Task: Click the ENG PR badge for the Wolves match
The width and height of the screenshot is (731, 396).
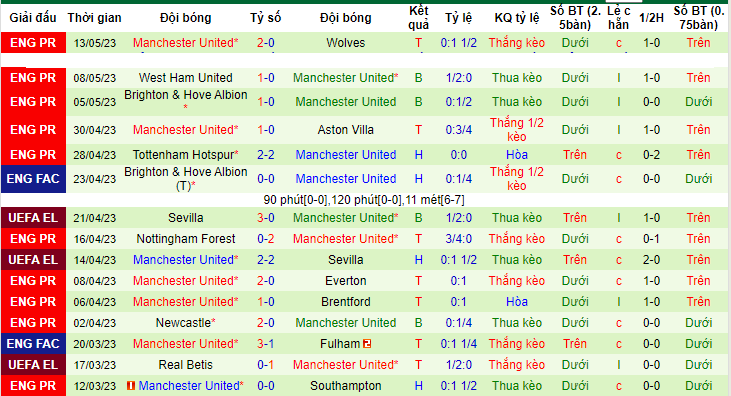Action: pyautogui.click(x=33, y=43)
